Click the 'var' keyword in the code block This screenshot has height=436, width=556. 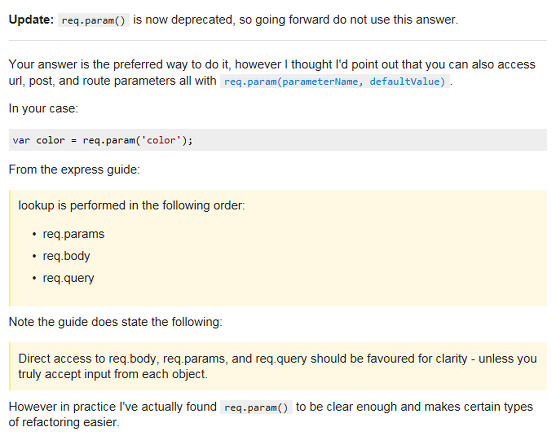pos(21,140)
